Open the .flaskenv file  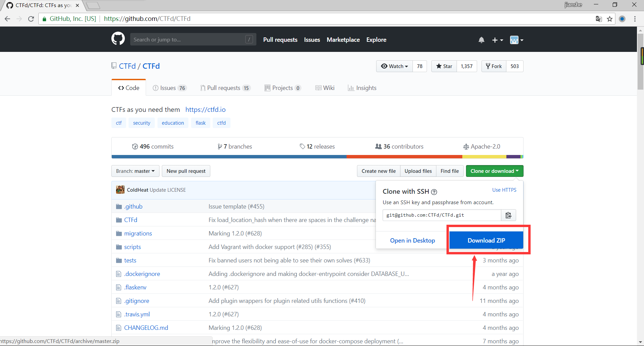135,287
